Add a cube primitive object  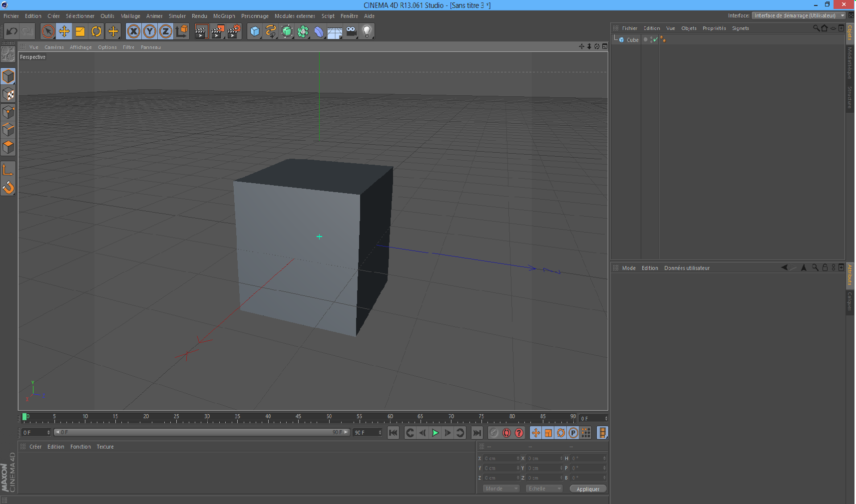tap(255, 31)
